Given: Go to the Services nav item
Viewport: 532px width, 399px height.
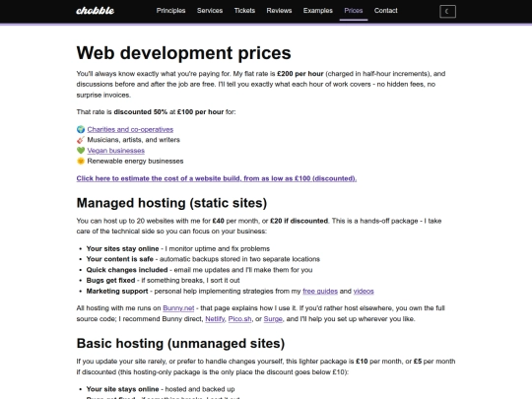Looking at the screenshot, I should tap(210, 11).
